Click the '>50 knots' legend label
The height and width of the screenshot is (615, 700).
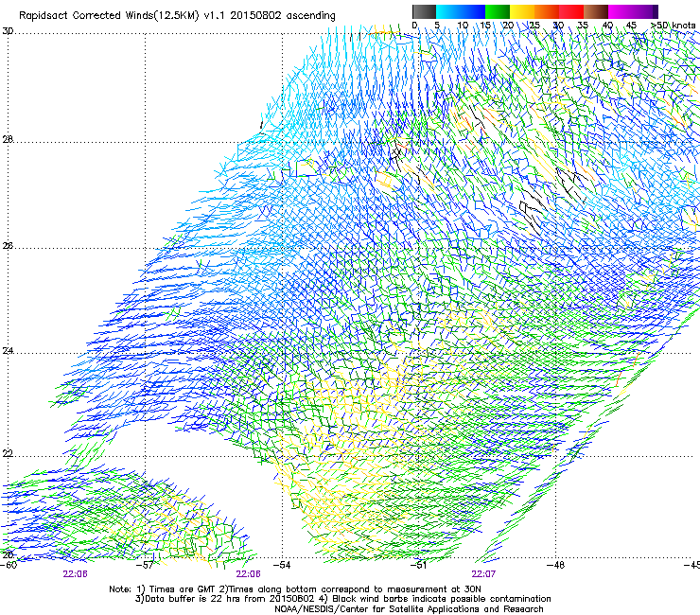pyautogui.click(x=673, y=26)
